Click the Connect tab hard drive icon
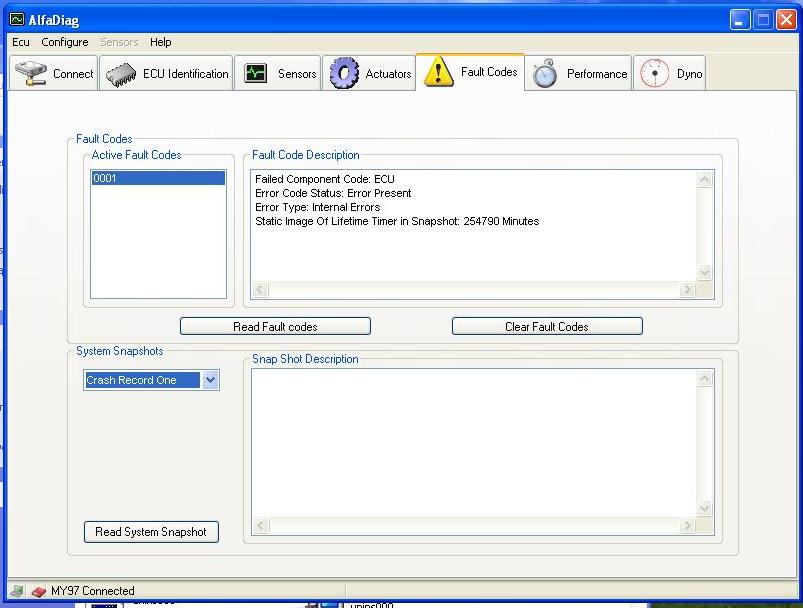Screen dimensions: 803x608 (x=31, y=73)
